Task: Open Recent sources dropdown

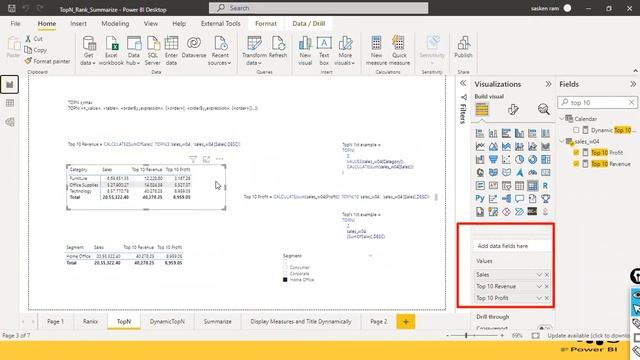Action: click(220, 51)
